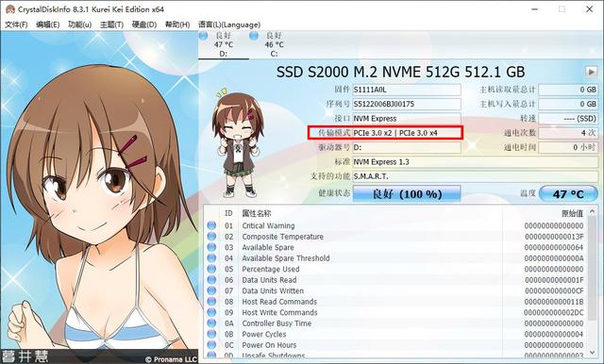Screen dimensions: 604x364
Task: Select the Percentage Used attribute text
Action: pyautogui.click(x=271, y=269)
